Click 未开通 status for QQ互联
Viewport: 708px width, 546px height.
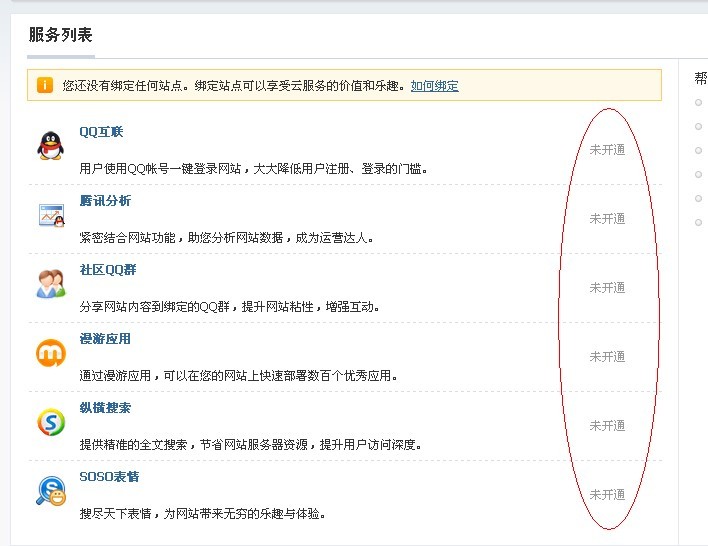pos(607,149)
